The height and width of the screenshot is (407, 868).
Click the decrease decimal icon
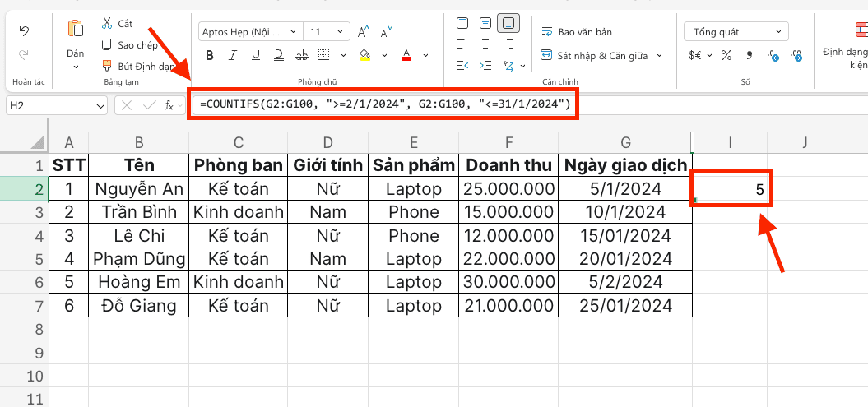[796, 55]
